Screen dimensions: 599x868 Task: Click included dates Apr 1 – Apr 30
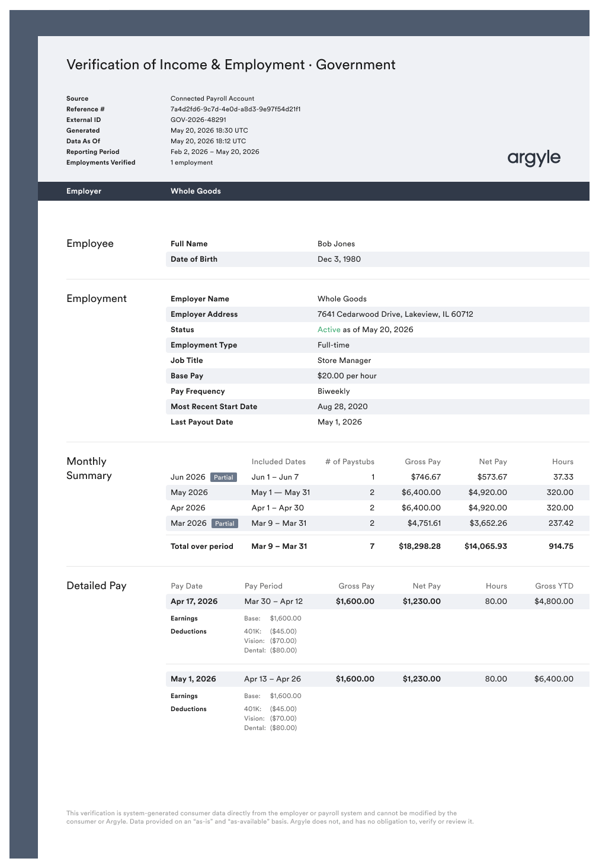(278, 508)
